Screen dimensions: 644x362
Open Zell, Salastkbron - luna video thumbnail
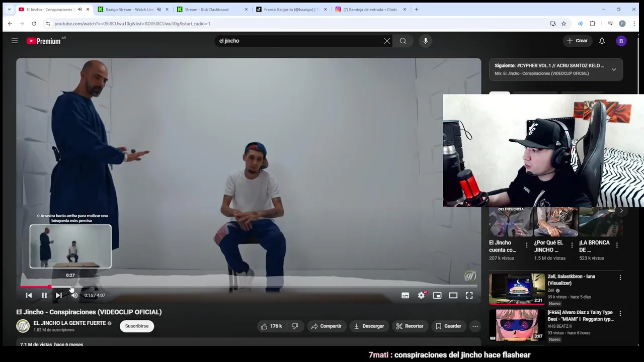[517, 290]
